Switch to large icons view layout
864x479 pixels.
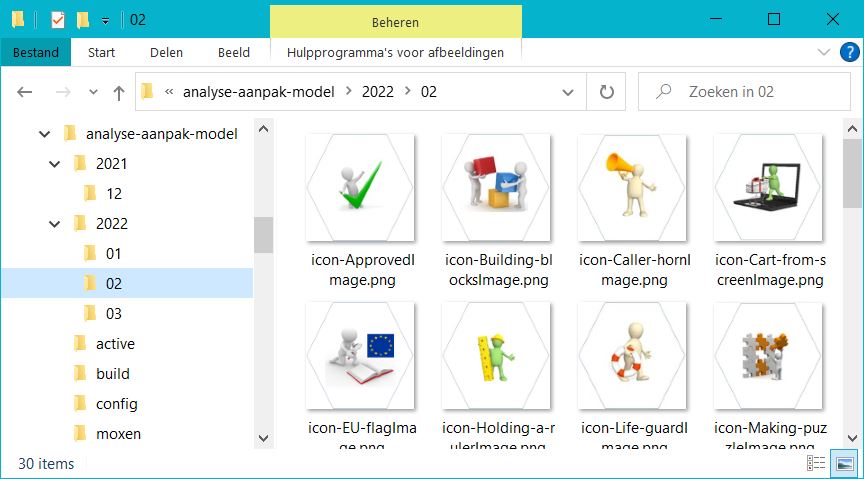(844, 463)
